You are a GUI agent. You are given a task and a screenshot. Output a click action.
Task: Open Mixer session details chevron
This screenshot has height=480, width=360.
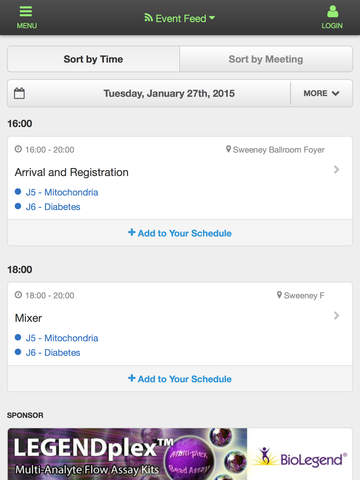click(337, 315)
